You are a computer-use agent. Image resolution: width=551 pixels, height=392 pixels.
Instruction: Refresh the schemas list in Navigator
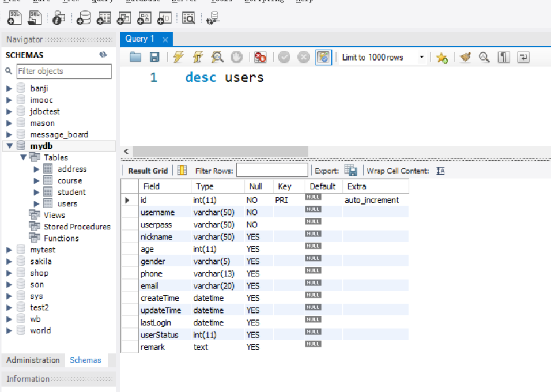click(103, 55)
